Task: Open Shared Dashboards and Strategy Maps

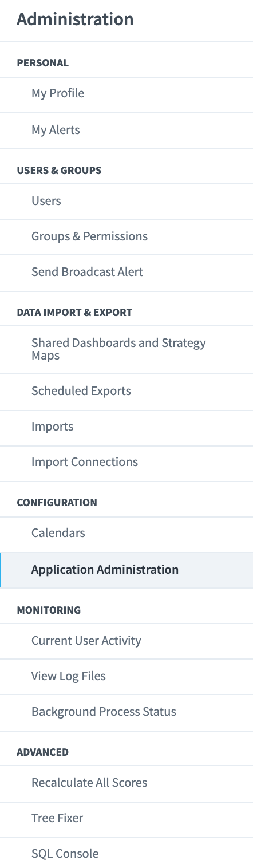Action: 126,349
